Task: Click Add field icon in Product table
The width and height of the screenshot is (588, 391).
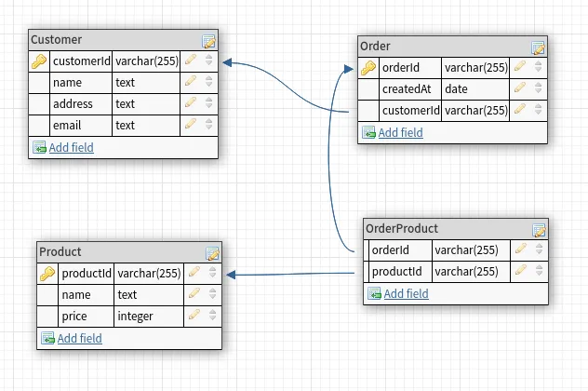Action: [47, 338]
